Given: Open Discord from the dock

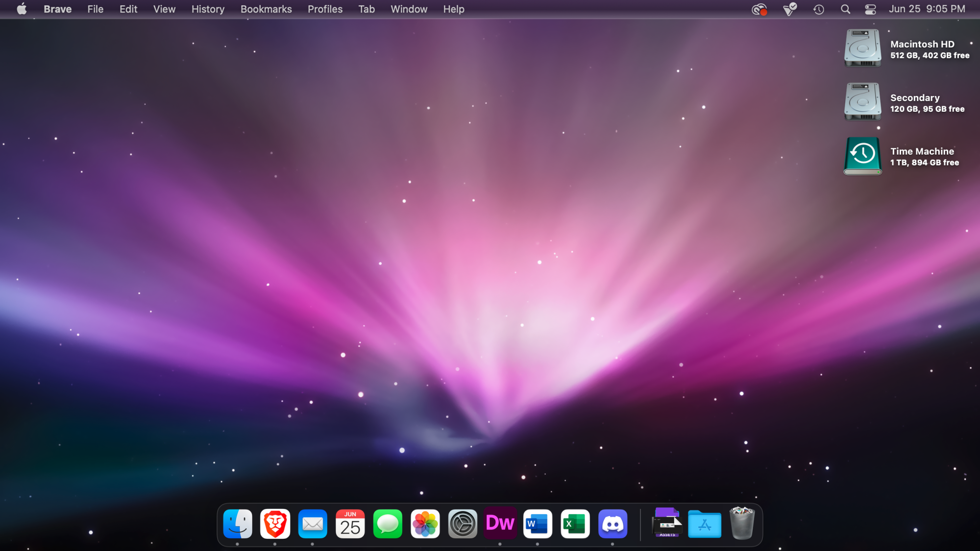Looking at the screenshot, I should tap(612, 524).
